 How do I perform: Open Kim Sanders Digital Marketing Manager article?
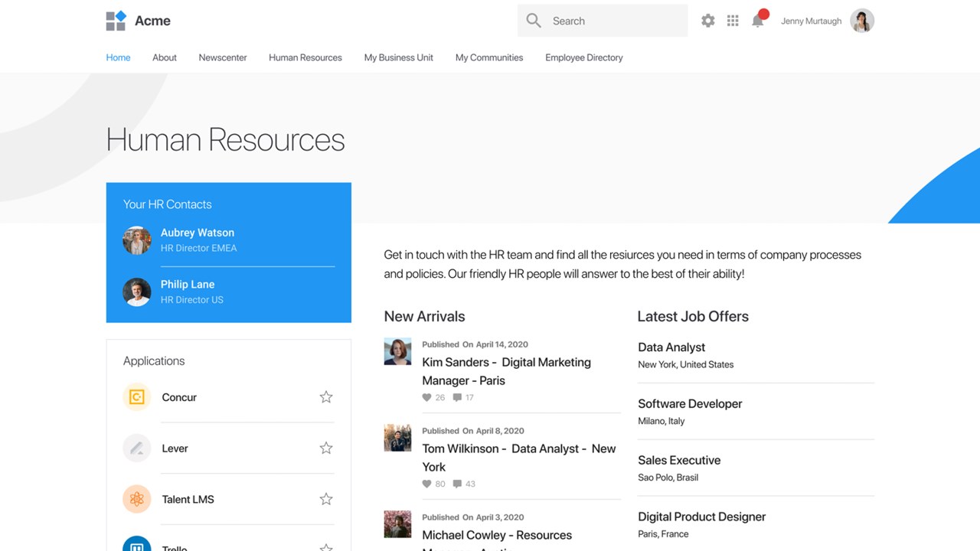506,371
